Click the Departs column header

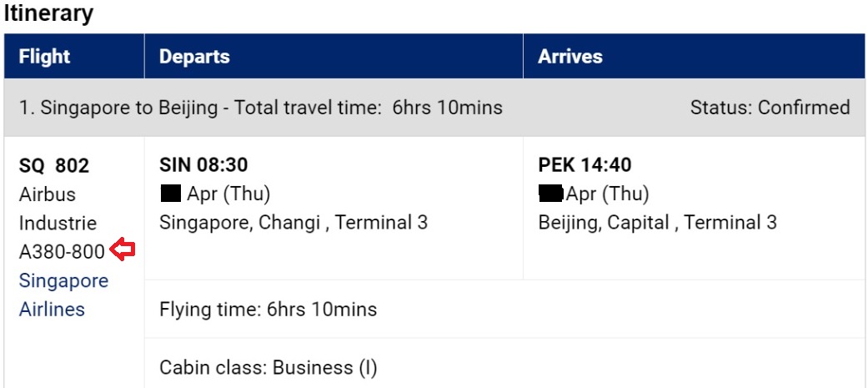click(194, 57)
